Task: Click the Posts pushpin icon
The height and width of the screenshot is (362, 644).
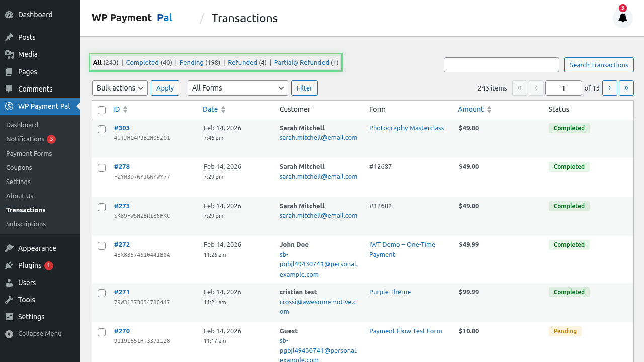Action: 9,37
